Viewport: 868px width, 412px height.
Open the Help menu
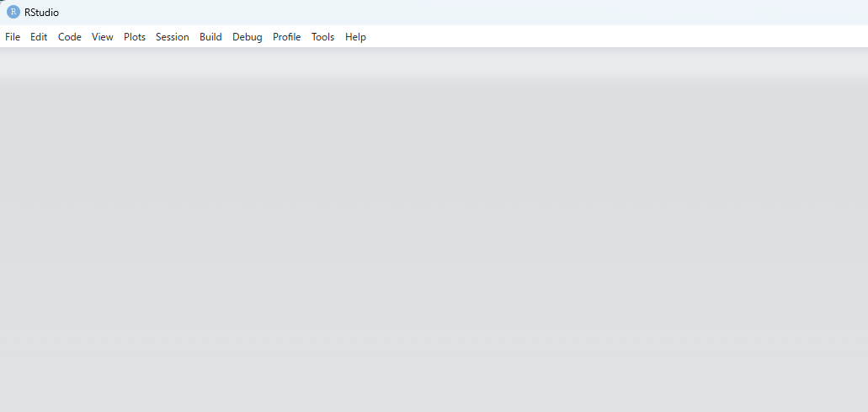(x=355, y=37)
